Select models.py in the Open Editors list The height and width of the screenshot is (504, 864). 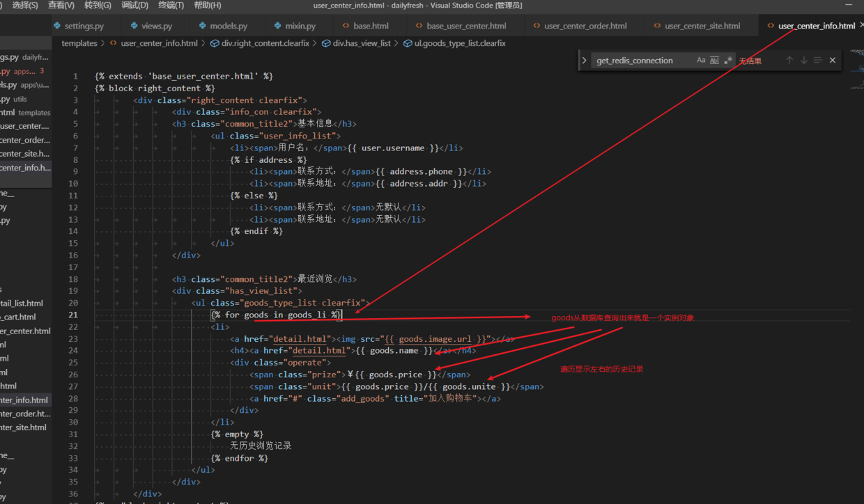point(25,85)
